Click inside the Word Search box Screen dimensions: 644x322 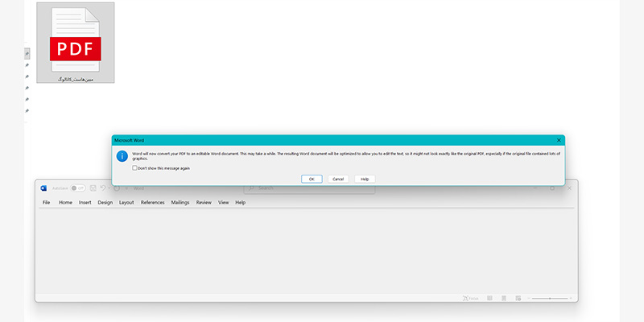click(x=310, y=188)
